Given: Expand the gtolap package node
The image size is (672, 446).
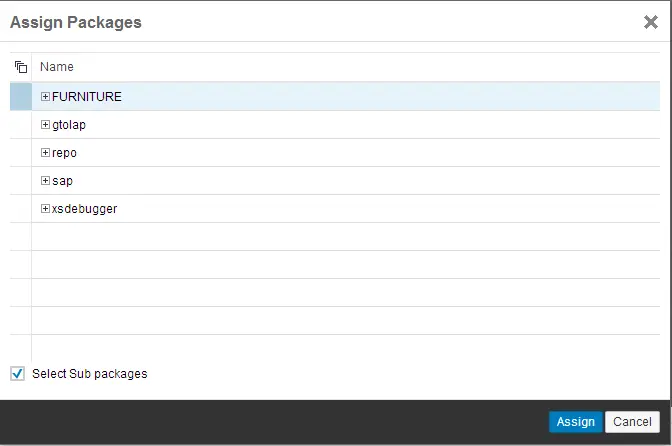Looking at the screenshot, I should pos(45,125).
